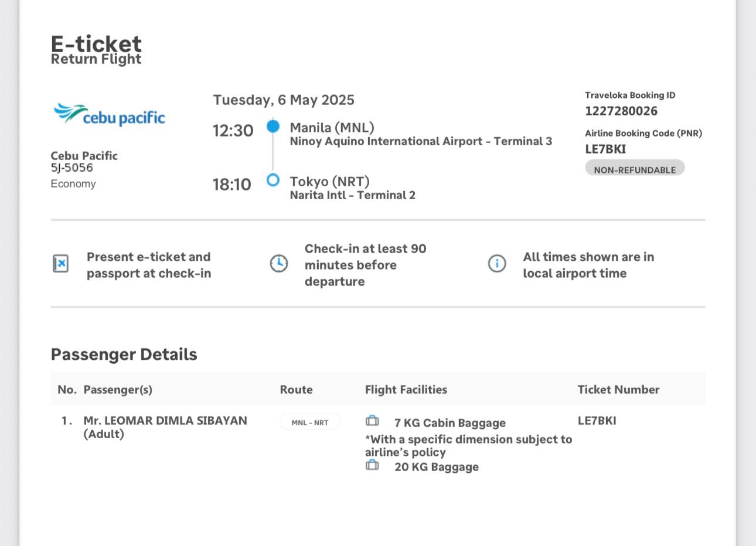The width and height of the screenshot is (756, 546).
Task: Select the Traveloka Booking ID number 1227280026
Action: (621, 111)
